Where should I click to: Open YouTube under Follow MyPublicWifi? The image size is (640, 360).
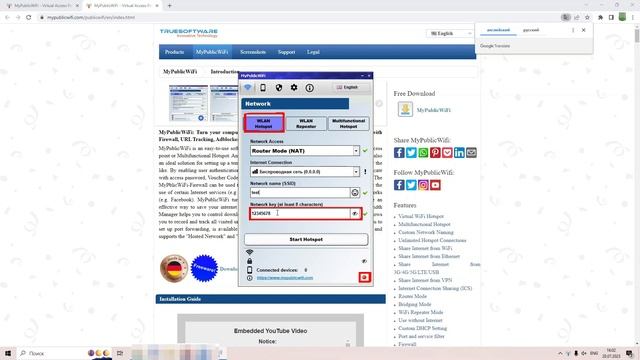tap(435, 185)
